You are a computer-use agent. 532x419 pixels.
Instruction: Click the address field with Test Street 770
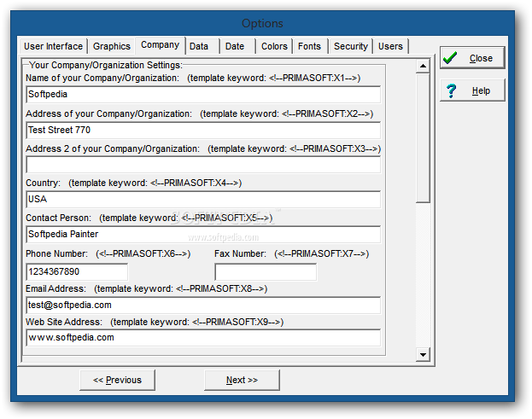203,131
